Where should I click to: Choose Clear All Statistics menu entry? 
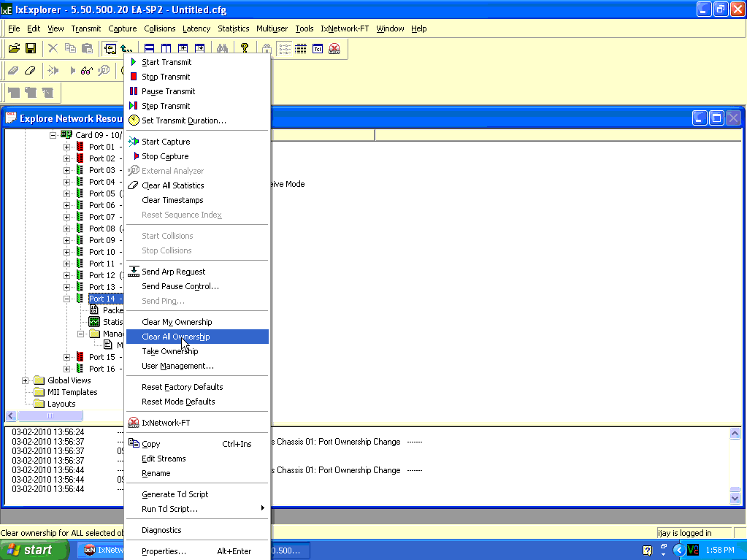click(198, 185)
